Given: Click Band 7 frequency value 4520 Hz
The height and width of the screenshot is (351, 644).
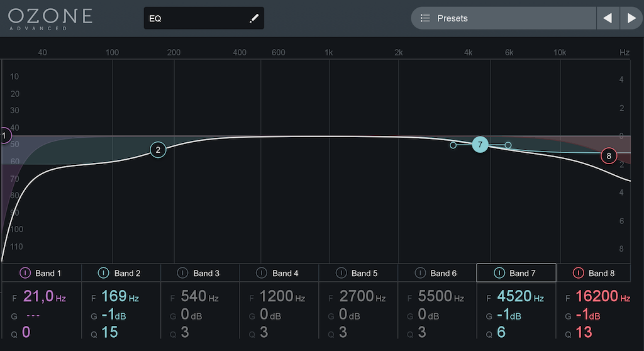Looking at the screenshot, I should (515, 296).
